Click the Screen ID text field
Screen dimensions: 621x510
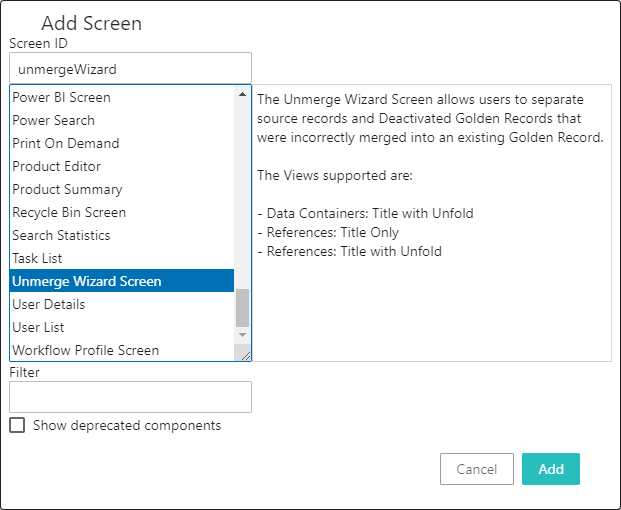[130, 69]
